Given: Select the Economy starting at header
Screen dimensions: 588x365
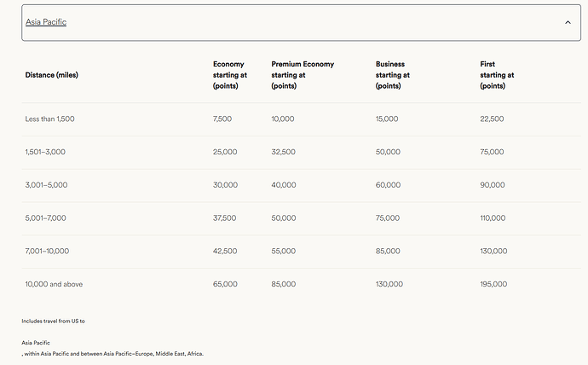Looking at the screenshot, I should point(230,75).
